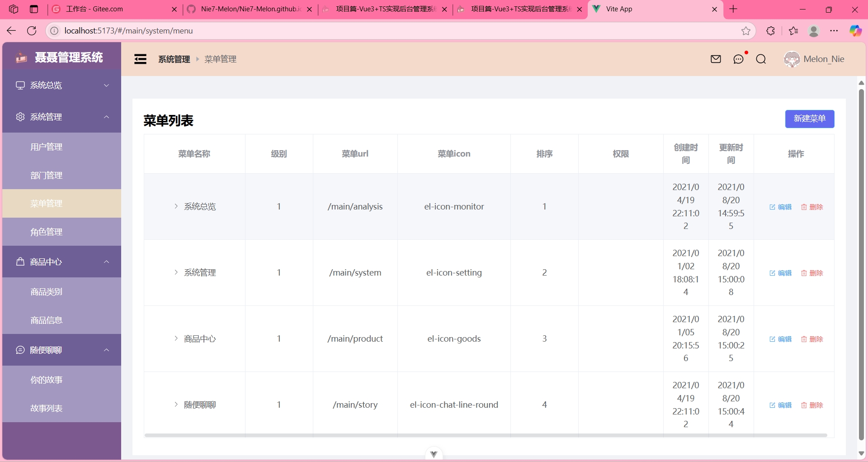Click the table horizontal scrollbar
The image size is (868, 462).
(486, 435)
